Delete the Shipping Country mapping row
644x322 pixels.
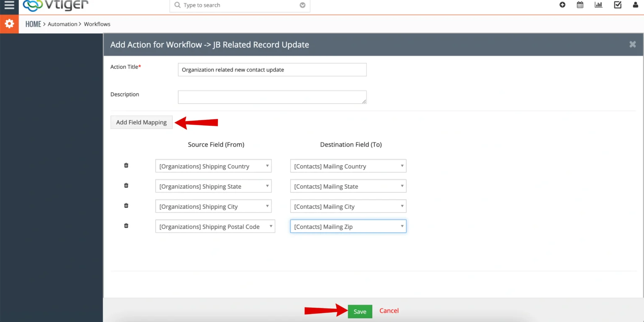(126, 165)
